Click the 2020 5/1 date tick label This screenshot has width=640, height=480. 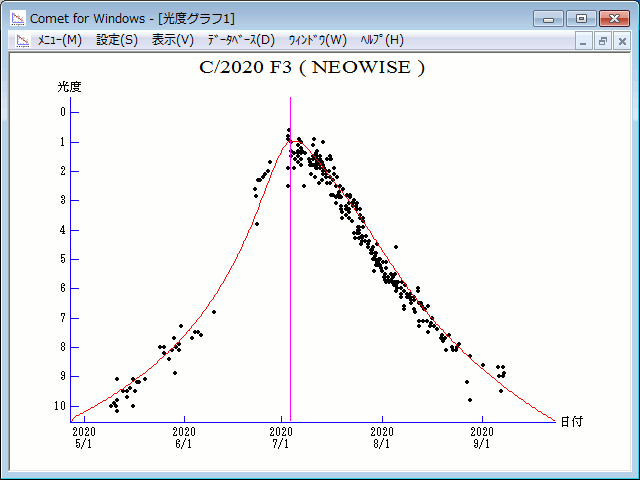[x=84, y=437]
